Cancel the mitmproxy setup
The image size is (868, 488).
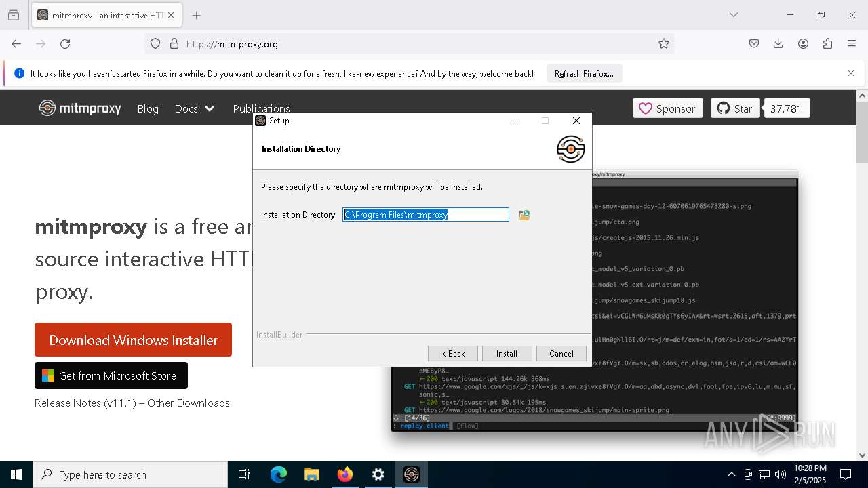[561, 353]
